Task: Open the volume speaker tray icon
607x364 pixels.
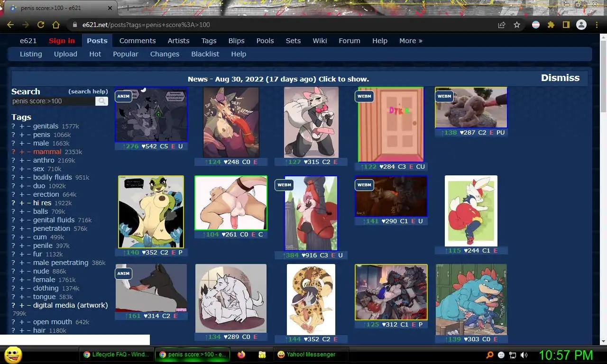Action: pos(524,355)
